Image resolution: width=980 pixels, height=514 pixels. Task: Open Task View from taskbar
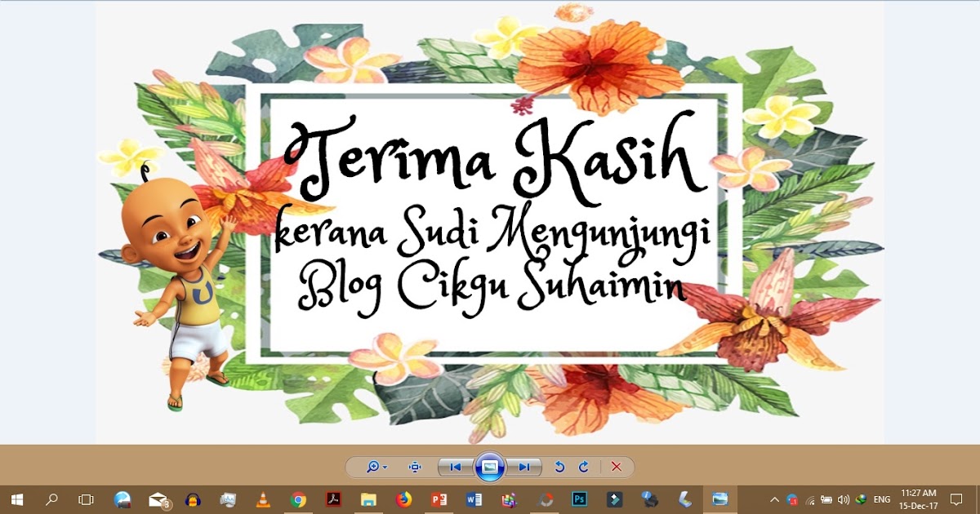click(x=86, y=499)
